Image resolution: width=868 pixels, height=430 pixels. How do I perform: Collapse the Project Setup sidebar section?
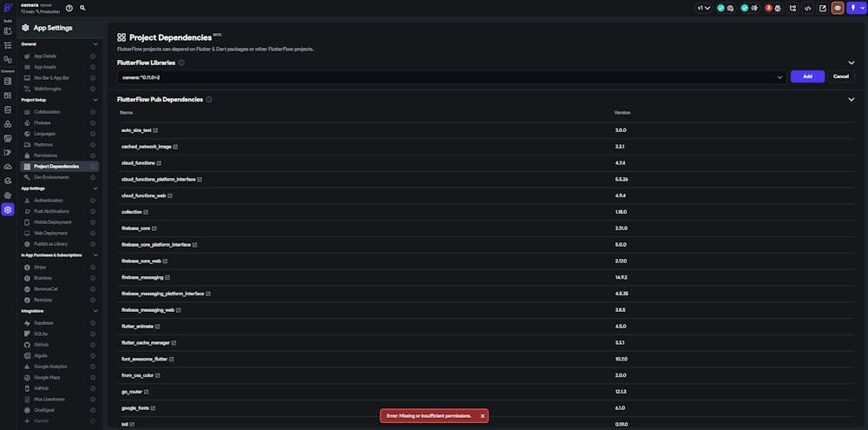pyautogui.click(x=95, y=100)
